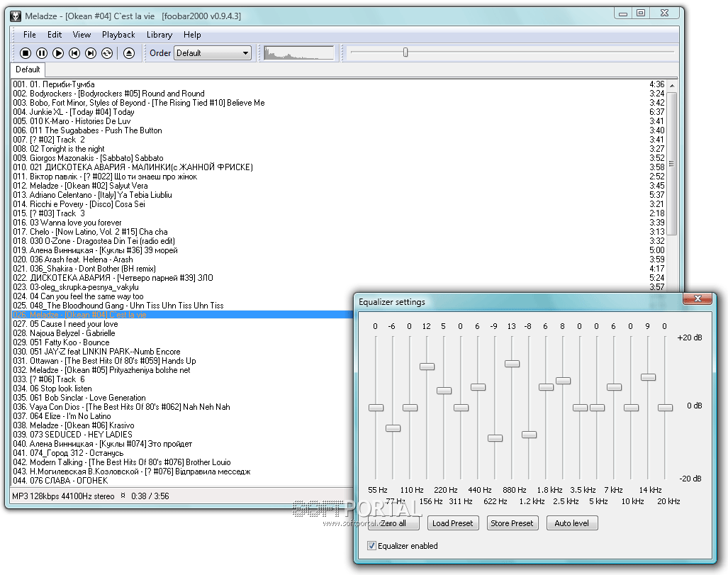Click the Load Preset button
The image size is (728, 575).
pyautogui.click(x=453, y=523)
